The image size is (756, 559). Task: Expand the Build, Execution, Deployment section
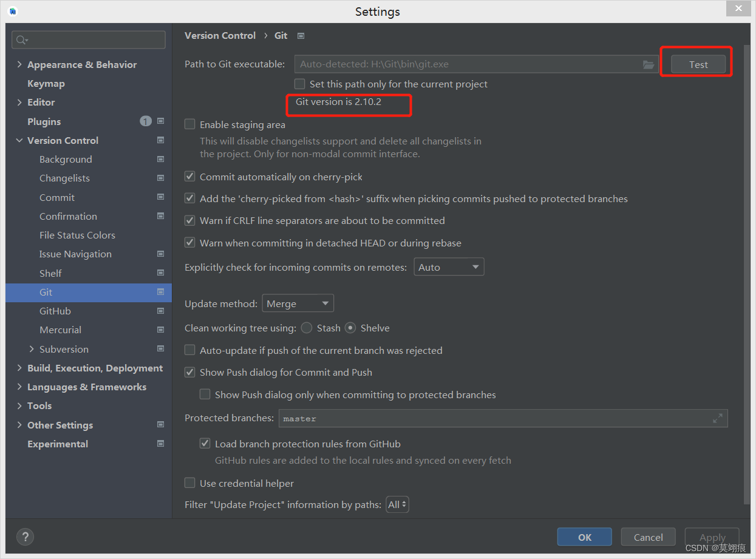(x=19, y=368)
